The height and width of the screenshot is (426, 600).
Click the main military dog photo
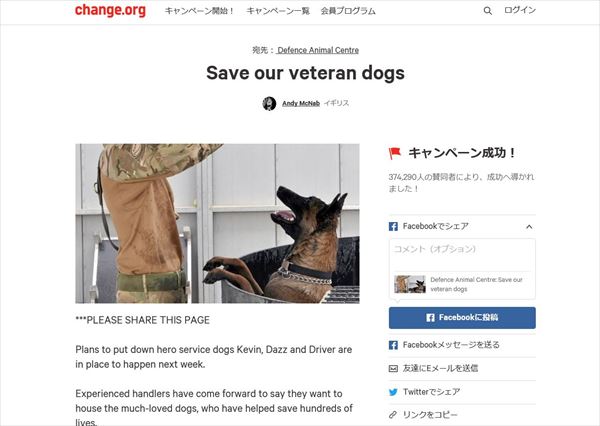tap(217, 224)
